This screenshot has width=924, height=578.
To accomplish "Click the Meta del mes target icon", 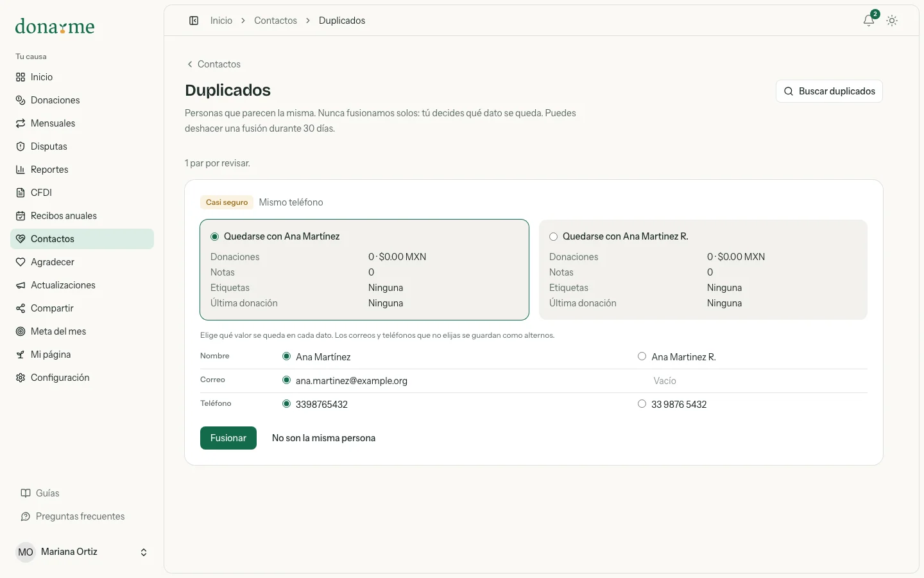I will 21,331.
